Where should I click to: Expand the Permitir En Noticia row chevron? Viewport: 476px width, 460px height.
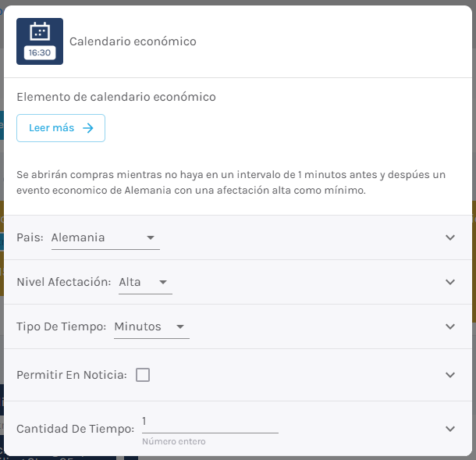pyautogui.click(x=450, y=375)
